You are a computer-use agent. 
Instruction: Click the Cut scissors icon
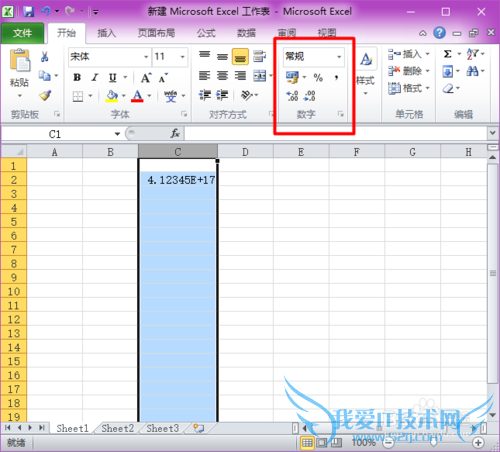(44, 56)
